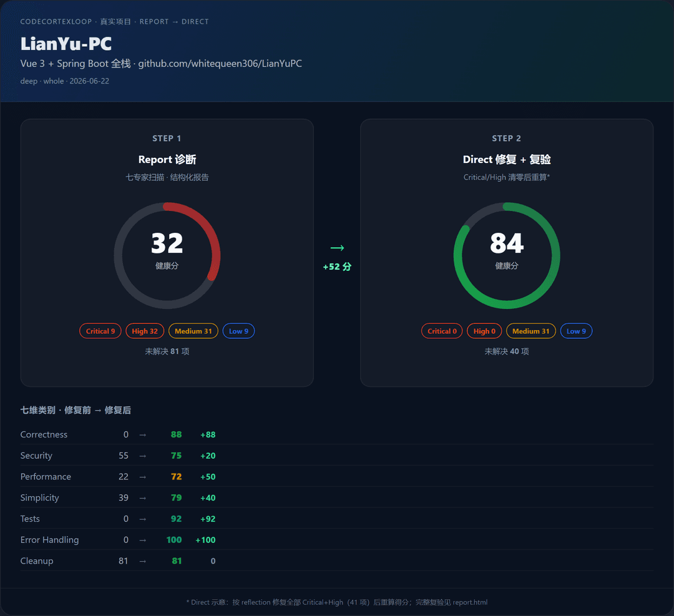Select the Medium 31 badge under Report
Image resolution: width=674 pixels, height=616 pixels.
click(193, 331)
